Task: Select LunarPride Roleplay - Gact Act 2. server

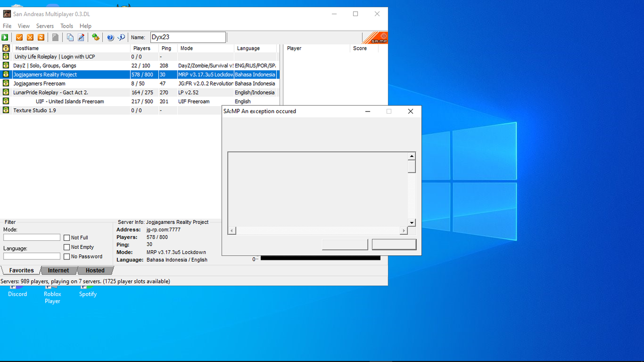Action: coord(140,93)
